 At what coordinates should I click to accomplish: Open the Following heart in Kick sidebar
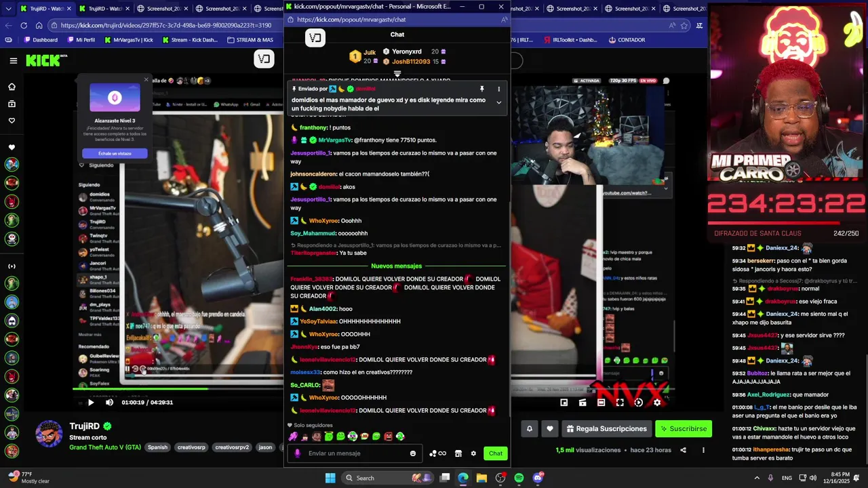tap(12, 121)
